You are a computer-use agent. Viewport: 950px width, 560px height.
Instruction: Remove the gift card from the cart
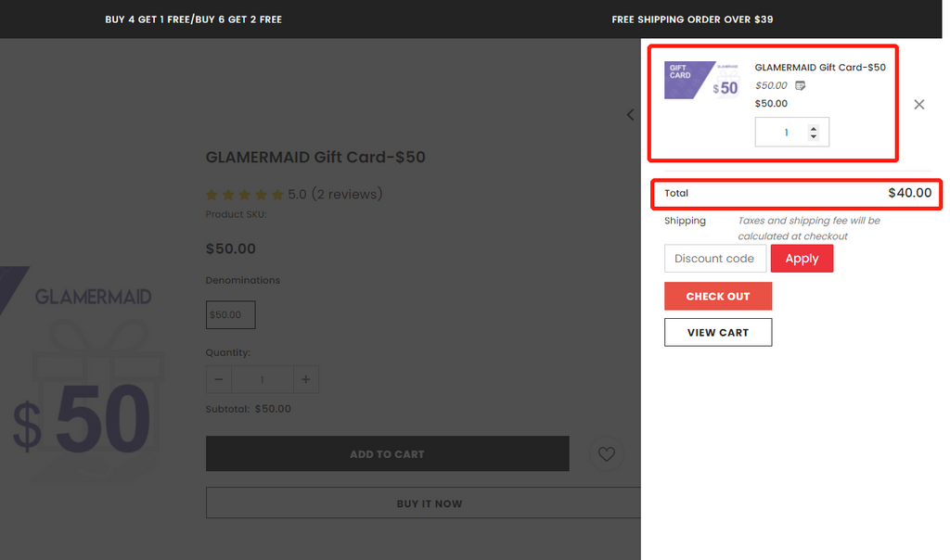[918, 105]
